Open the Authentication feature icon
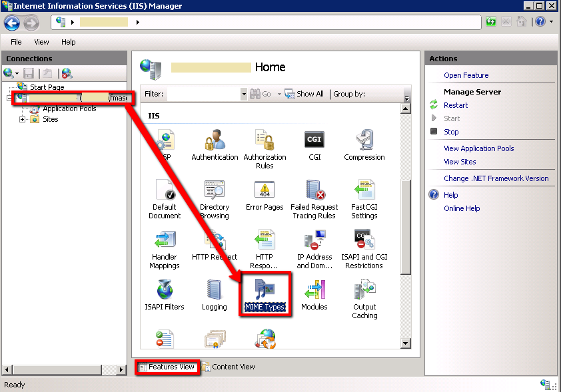The width and height of the screenshot is (561, 392). coord(215,142)
